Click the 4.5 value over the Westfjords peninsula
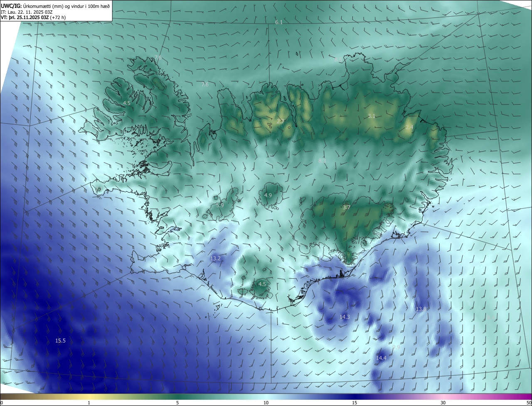Image resolution: width=532 pixels, height=406 pixels. click(127, 103)
